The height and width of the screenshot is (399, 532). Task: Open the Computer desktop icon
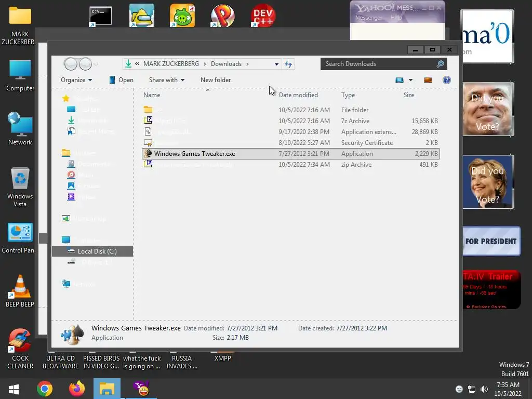pos(20,76)
